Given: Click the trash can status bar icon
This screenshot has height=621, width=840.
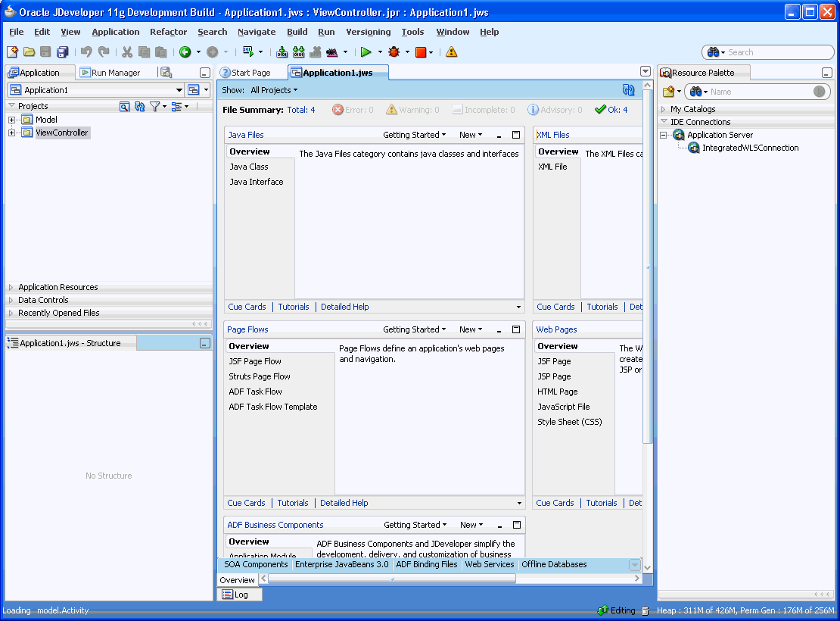Looking at the screenshot, I should coord(645,611).
